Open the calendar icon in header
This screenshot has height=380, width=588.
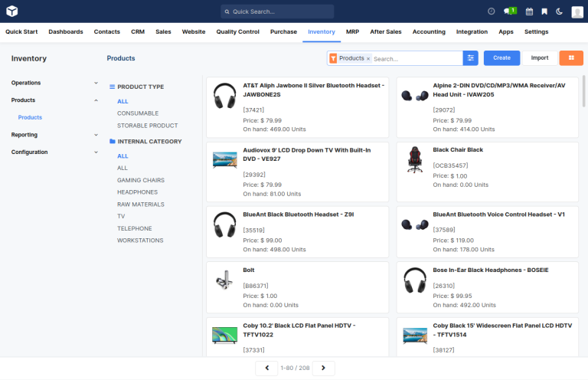(x=529, y=11)
